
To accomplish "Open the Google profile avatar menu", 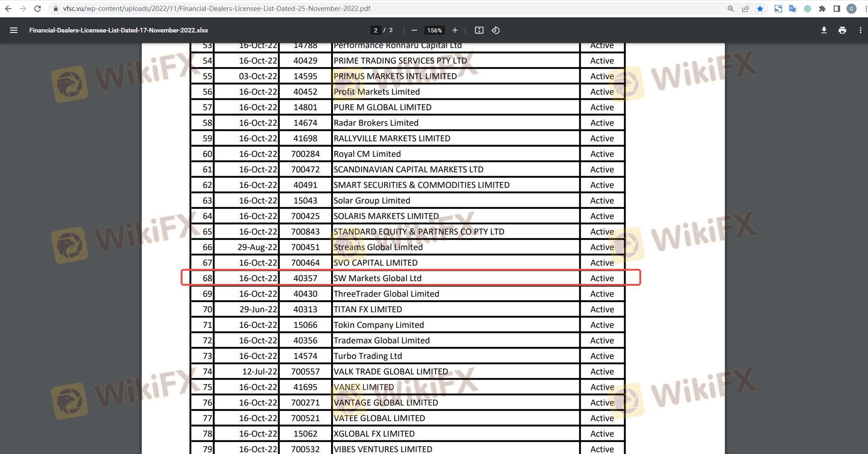I will click(851, 9).
